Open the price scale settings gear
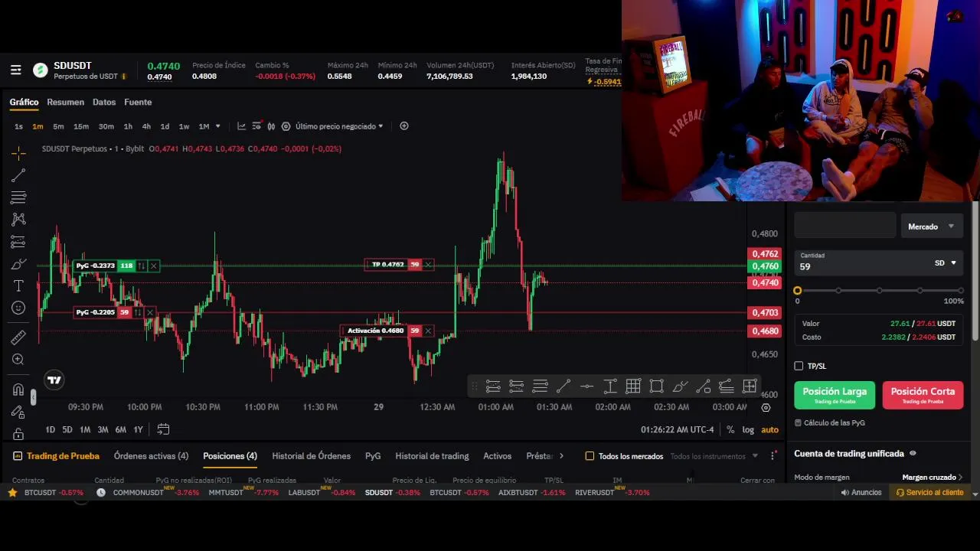The height and width of the screenshot is (551, 980). tap(766, 408)
